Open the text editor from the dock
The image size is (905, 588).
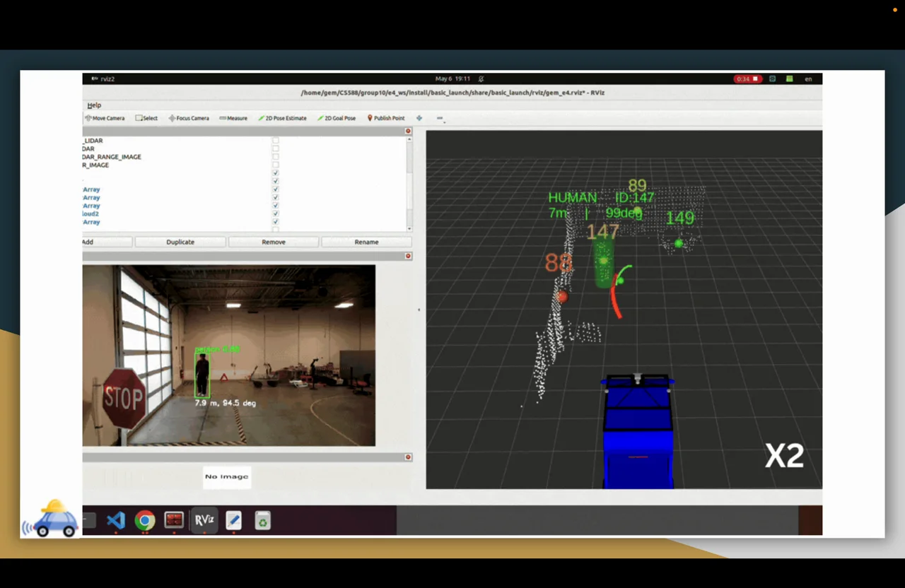click(233, 521)
